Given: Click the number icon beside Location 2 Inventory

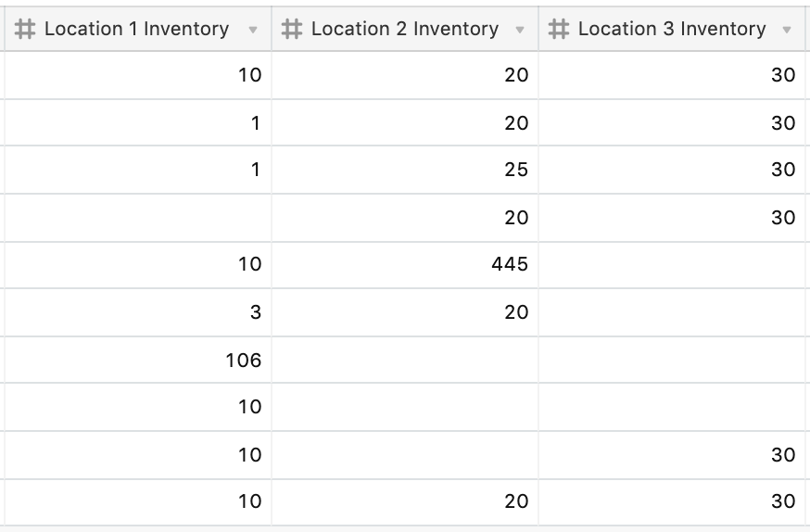Looking at the screenshot, I should pyautogui.click(x=292, y=30).
